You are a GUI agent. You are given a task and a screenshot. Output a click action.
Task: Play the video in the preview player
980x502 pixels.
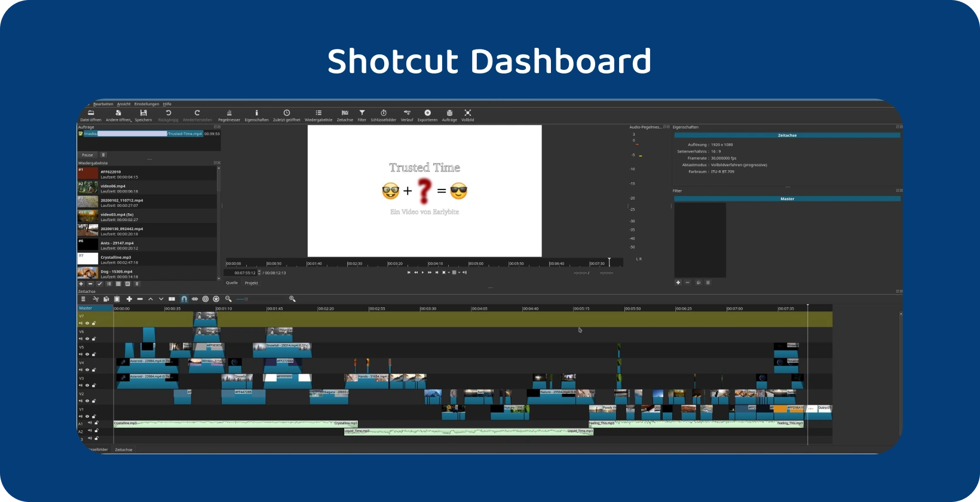coord(422,273)
